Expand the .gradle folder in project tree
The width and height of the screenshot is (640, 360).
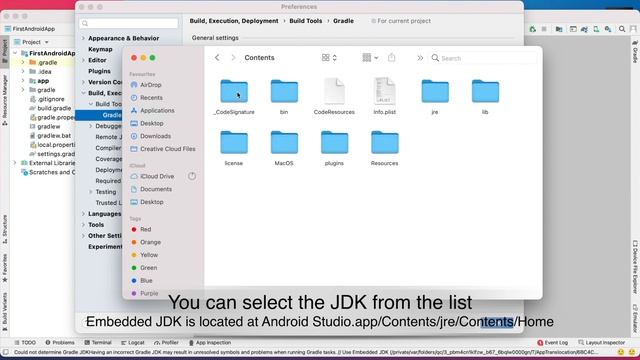pos(23,62)
